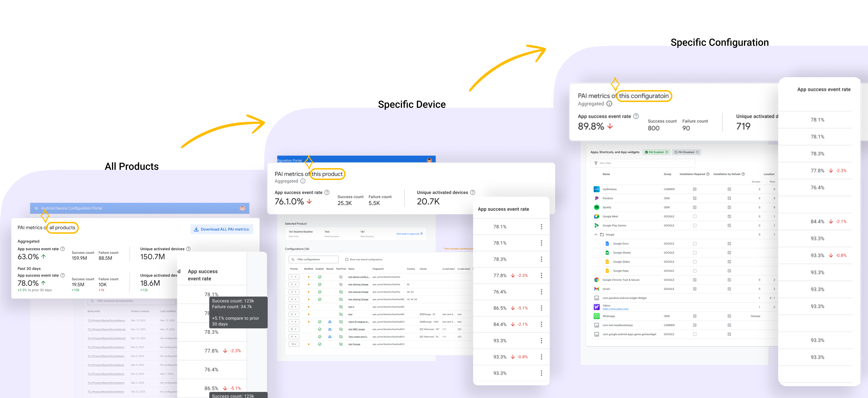The width and height of the screenshot is (868, 398).
Task: Collapse the Google folder row
Action: [x=596, y=235]
